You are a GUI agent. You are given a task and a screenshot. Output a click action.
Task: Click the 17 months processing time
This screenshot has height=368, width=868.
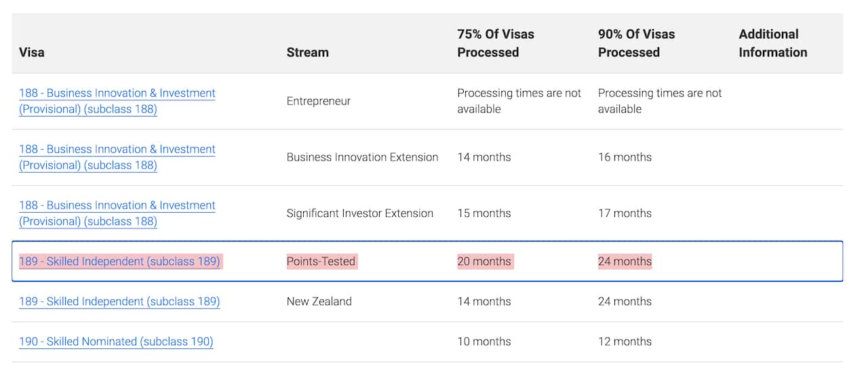pyautogui.click(x=625, y=213)
